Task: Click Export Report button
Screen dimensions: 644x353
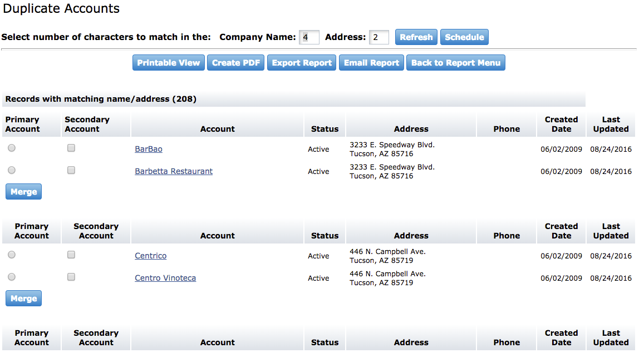Action: coord(302,63)
